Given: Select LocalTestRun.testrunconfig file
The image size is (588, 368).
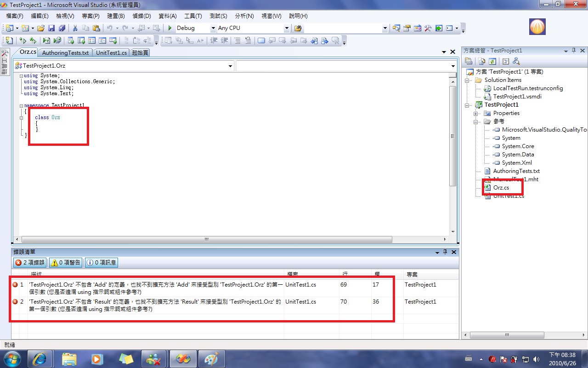Looking at the screenshot, I should 528,88.
